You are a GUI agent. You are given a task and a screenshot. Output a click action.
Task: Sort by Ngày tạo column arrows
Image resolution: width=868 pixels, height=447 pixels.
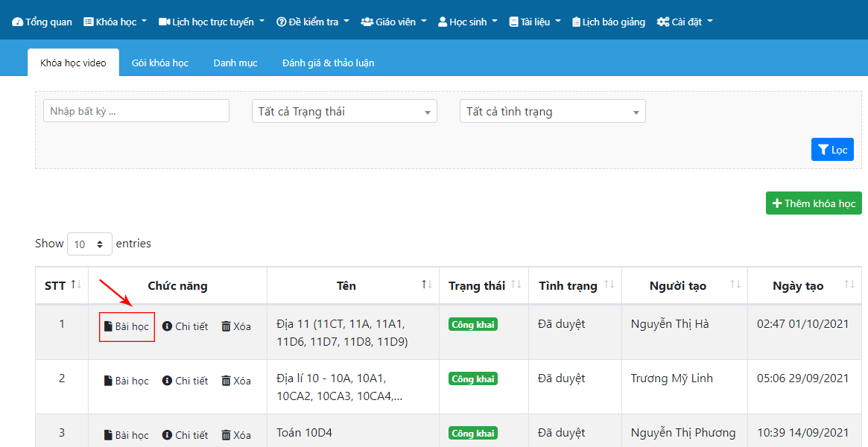click(849, 285)
